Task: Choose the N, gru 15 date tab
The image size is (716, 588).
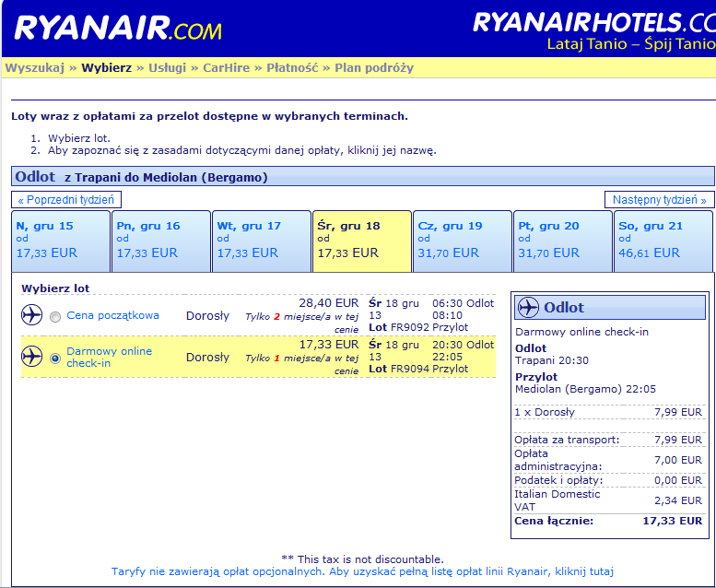Action: click(61, 241)
